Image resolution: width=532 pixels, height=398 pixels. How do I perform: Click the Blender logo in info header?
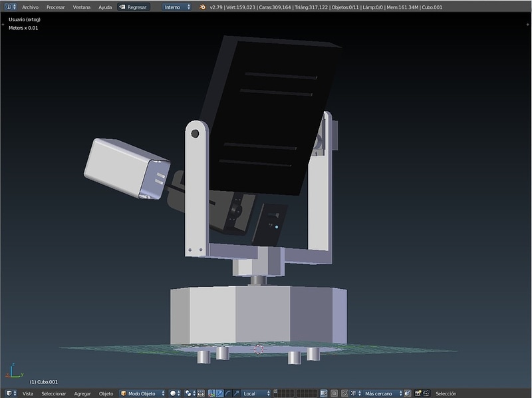coord(202,7)
